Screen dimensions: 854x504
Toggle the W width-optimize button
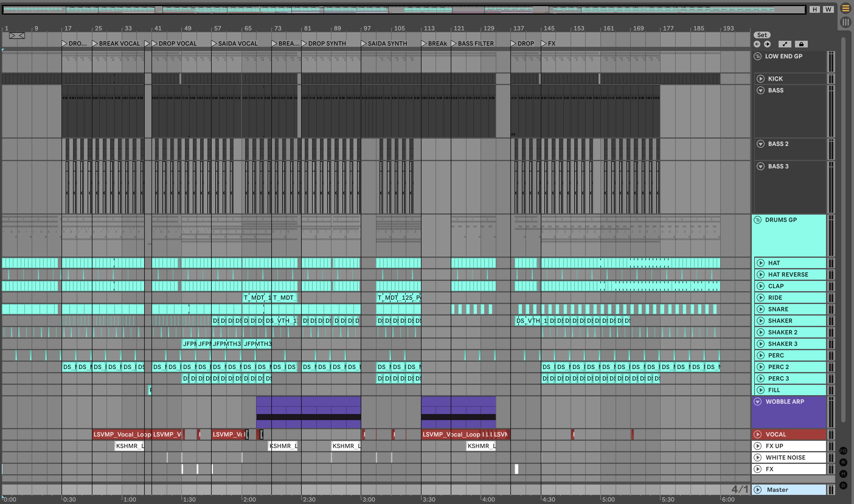coord(828,9)
